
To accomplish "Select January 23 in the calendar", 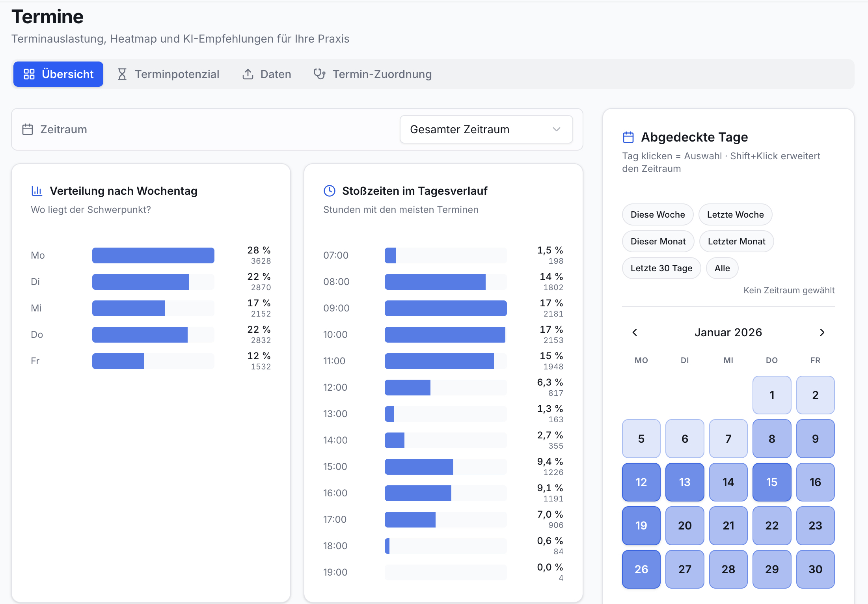I will [x=816, y=526].
